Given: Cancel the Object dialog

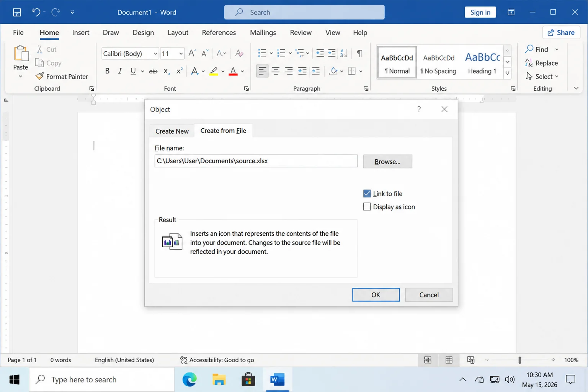Looking at the screenshot, I should (x=429, y=295).
